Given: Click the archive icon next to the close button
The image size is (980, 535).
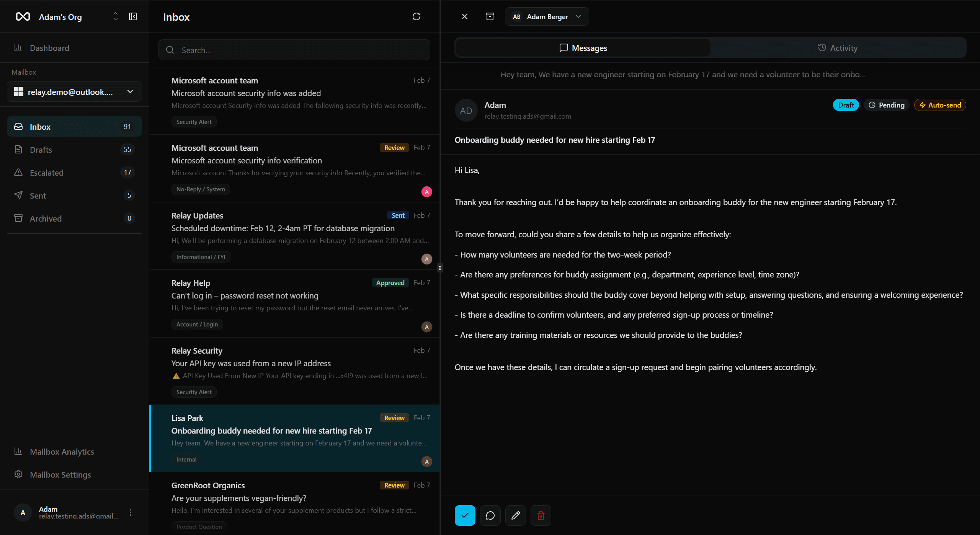Looking at the screenshot, I should point(490,16).
